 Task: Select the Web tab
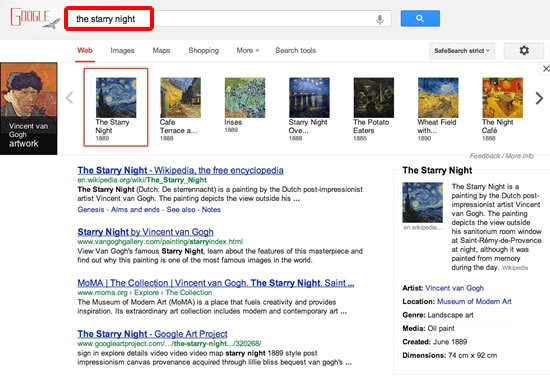click(x=85, y=51)
